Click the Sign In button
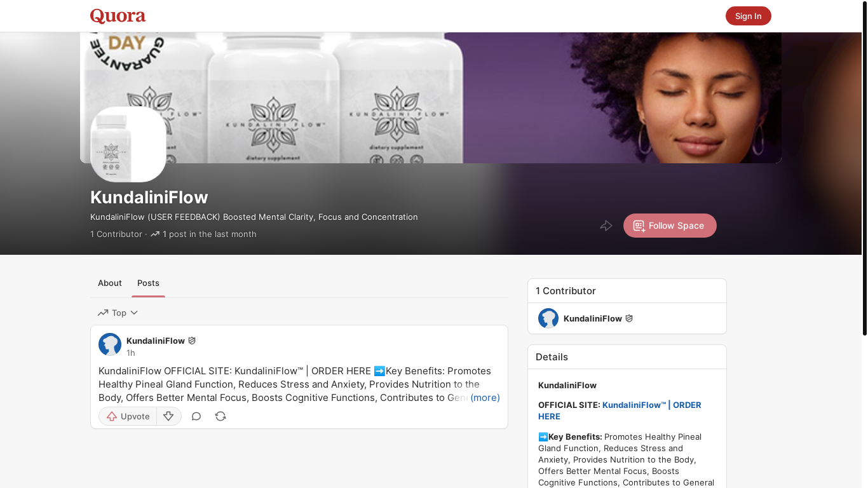Viewport: 868px width, 488px height. 748,16
